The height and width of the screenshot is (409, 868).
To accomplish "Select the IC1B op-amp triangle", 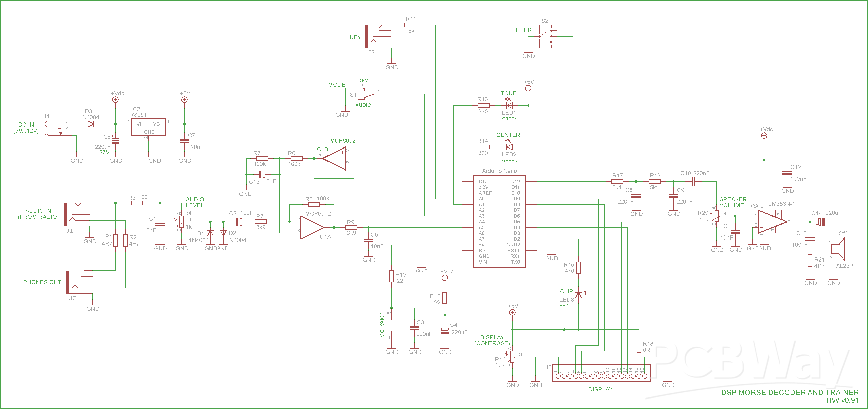I will tap(334, 158).
